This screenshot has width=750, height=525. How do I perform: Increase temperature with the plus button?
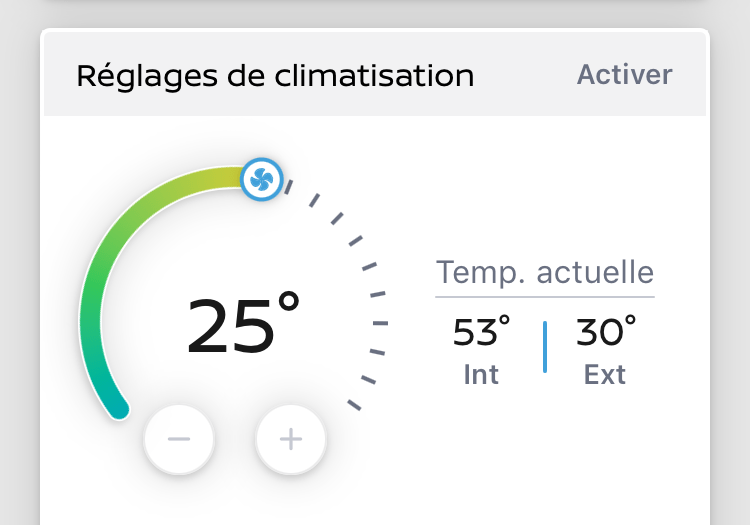291,439
